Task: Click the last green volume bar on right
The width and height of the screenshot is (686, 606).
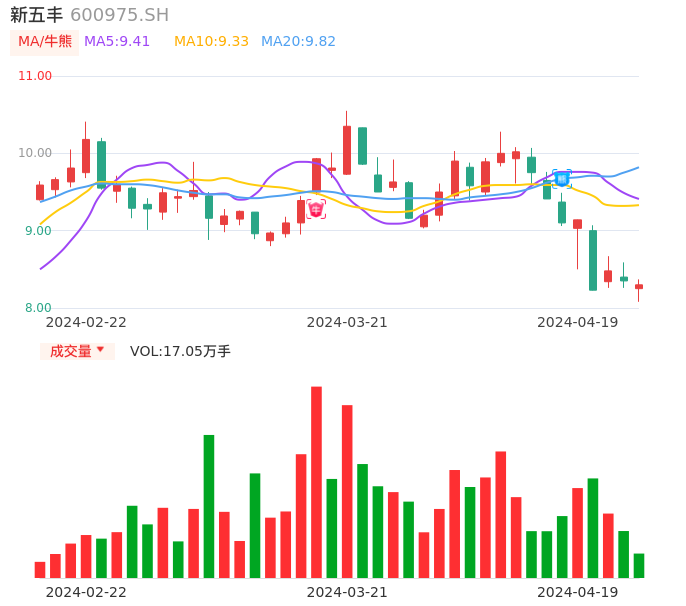Action: [639, 565]
